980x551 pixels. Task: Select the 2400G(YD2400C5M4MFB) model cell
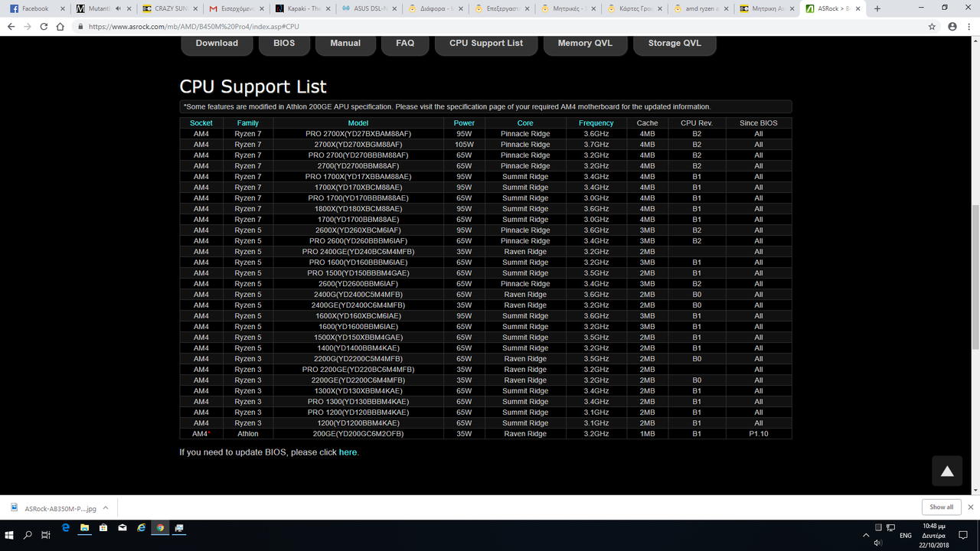pos(358,295)
